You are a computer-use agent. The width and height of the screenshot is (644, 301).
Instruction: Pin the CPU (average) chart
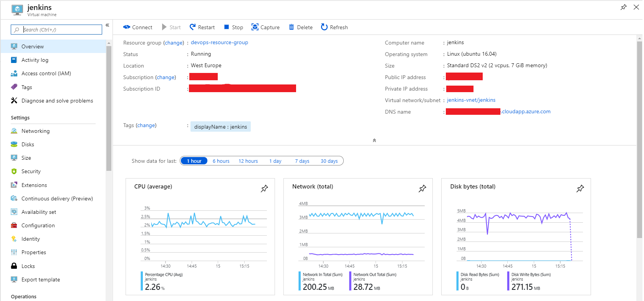[x=264, y=189]
